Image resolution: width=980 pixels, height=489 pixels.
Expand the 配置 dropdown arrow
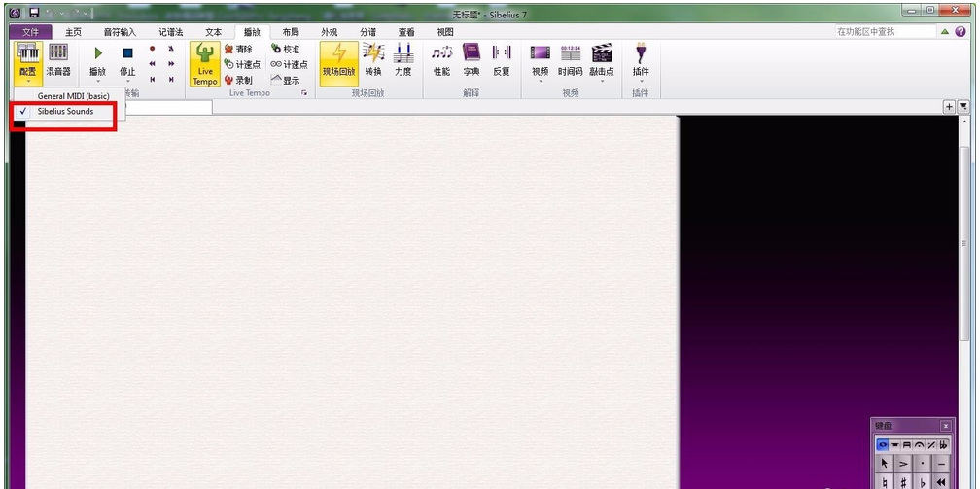coord(28,82)
